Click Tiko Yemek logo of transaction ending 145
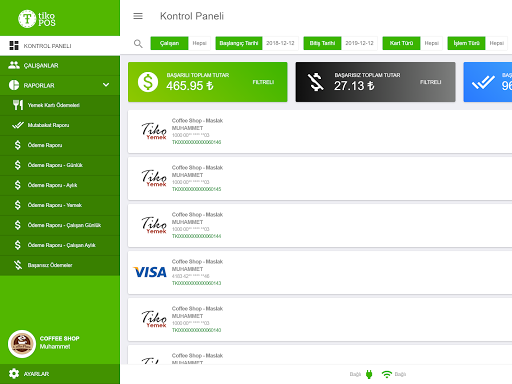The image size is (512, 384). [154, 178]
